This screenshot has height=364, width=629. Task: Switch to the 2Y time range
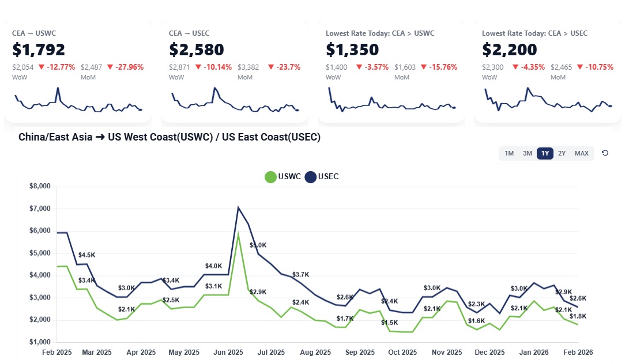(x=562, y=153)
